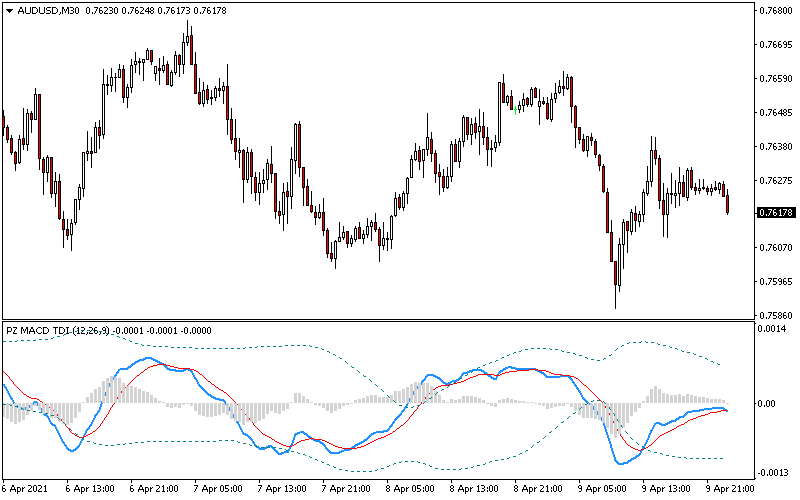Select the 7 Apr 05:00 time label
This screenshot has width=800, height=500.
(215, 490)
